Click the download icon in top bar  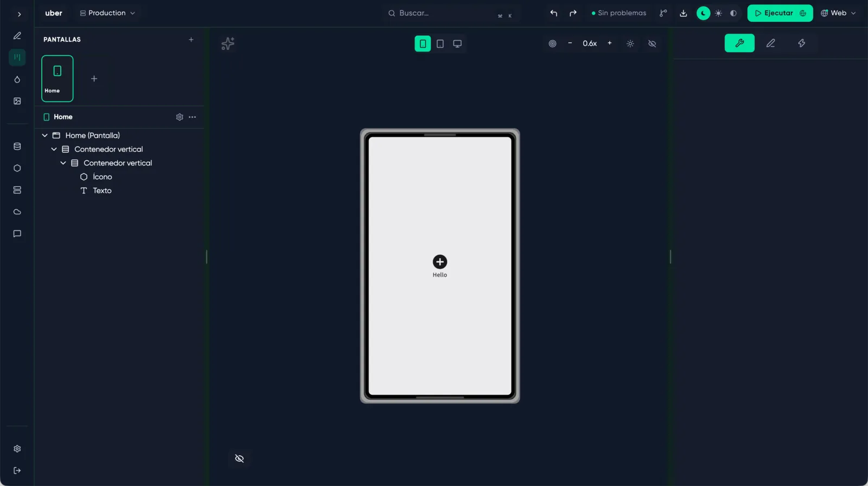pos(684,13)
